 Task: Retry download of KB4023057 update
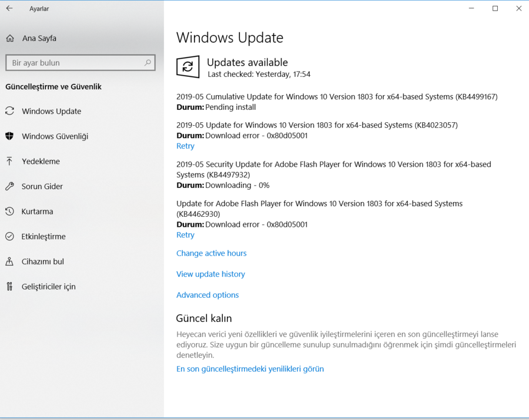185,146
